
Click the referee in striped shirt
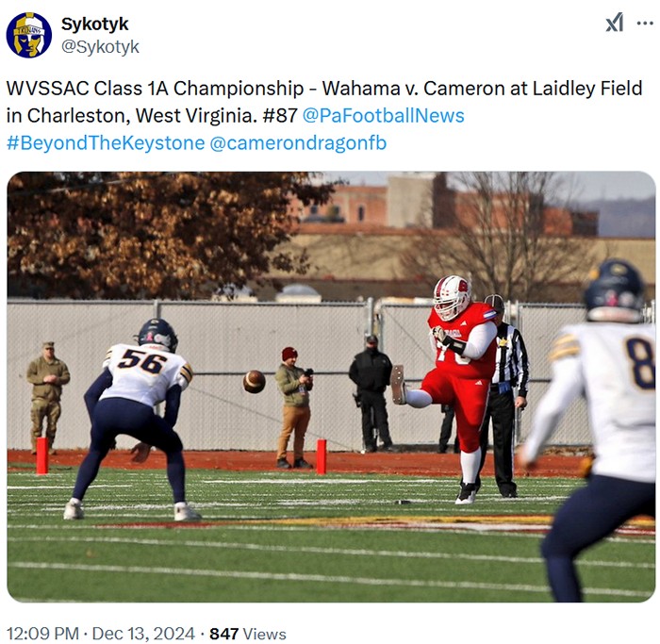click(507, 396)
